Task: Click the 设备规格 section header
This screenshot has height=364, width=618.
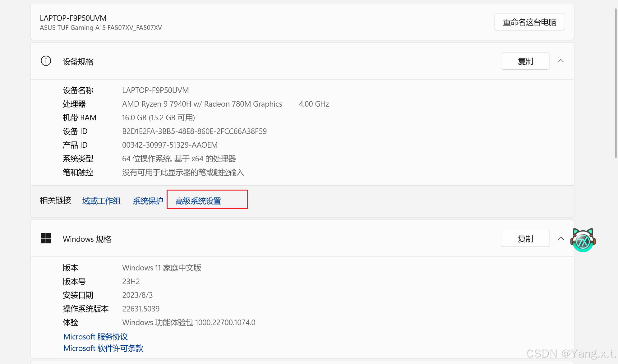Action: pos(78,62)
